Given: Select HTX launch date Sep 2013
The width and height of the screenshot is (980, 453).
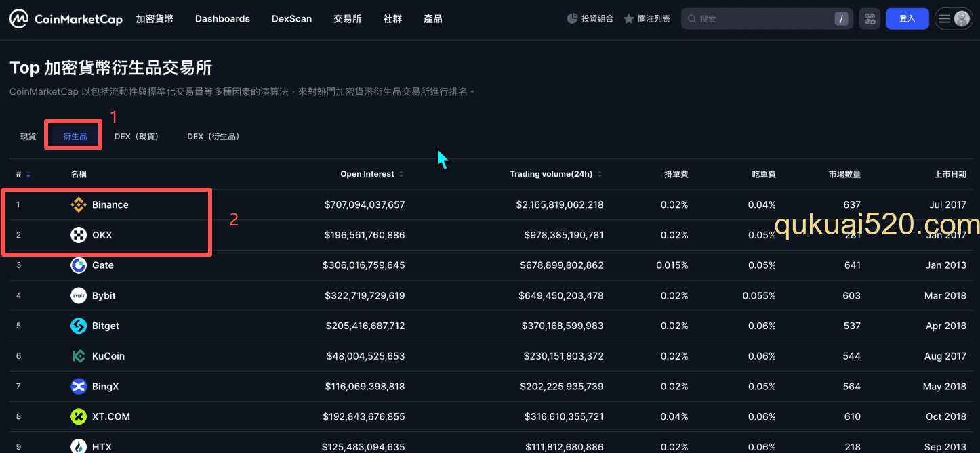Looking at the screenshot, I should [x=945, y=447].
